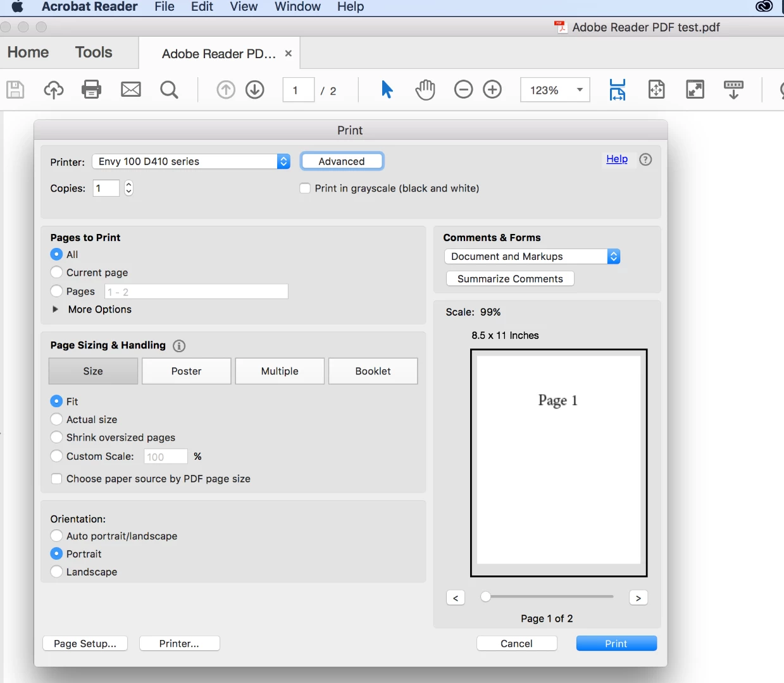
Task: Open the View menu
Action: (244, 7)
